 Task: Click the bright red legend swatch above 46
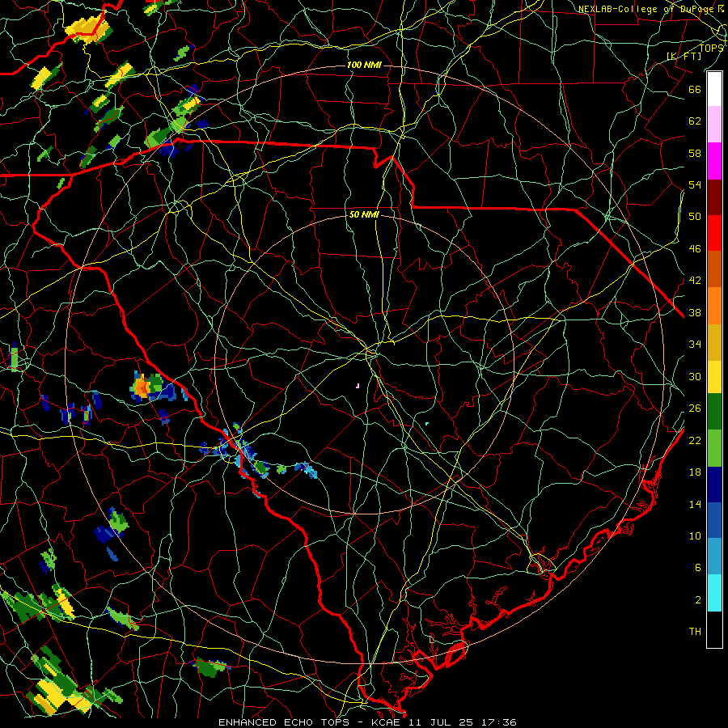click(714, 233)
